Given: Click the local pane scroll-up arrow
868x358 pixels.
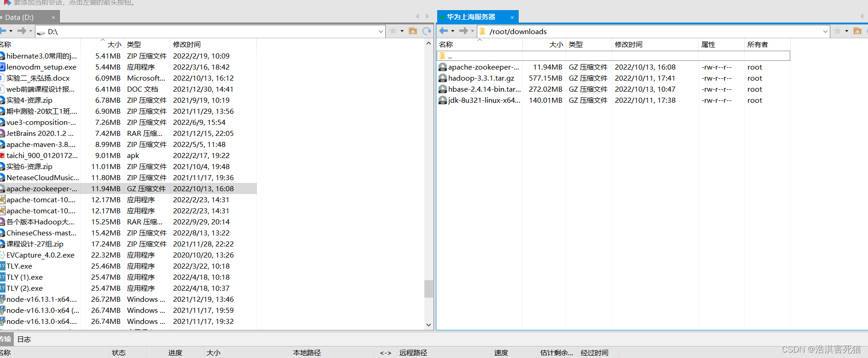Looking at the screenshot, I should tap(428, 43).
